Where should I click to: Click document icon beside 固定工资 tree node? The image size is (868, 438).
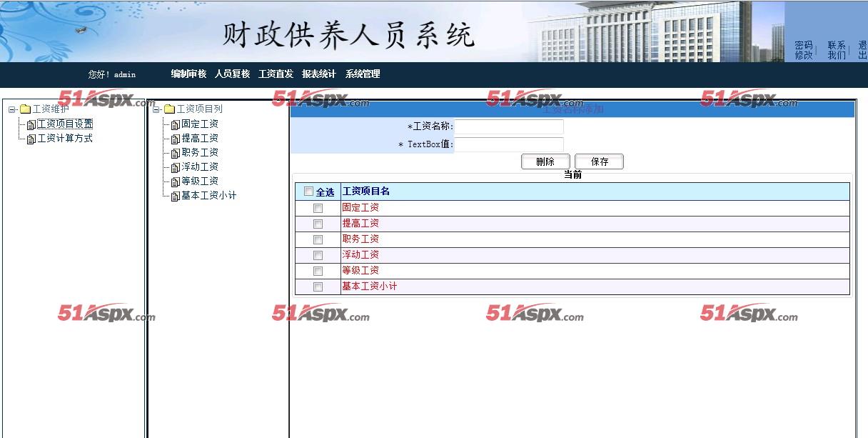[x=176, y=124]
